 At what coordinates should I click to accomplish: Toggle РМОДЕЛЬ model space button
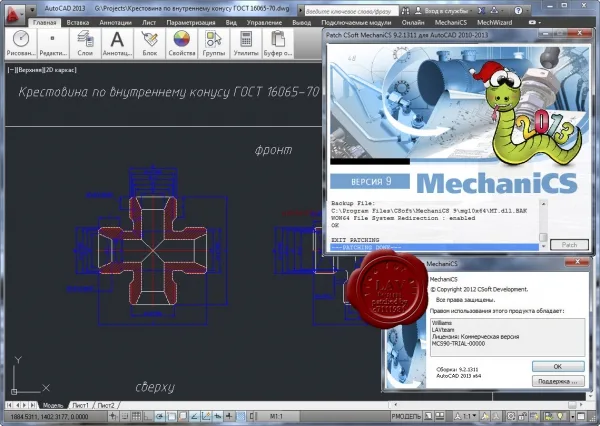(x=406, y=416)
